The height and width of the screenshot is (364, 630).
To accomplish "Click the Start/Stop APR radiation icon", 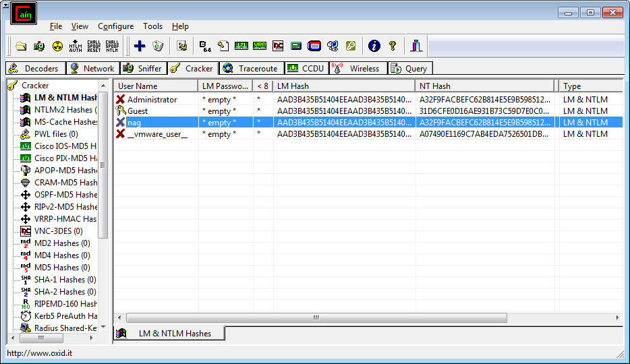I will (57, 46).
